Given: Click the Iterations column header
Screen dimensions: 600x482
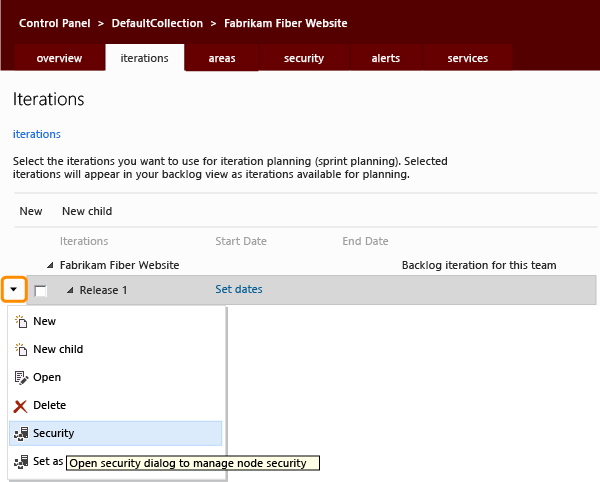Looking at the screenshot, I should pyautogui.click(x=84, y=241).
